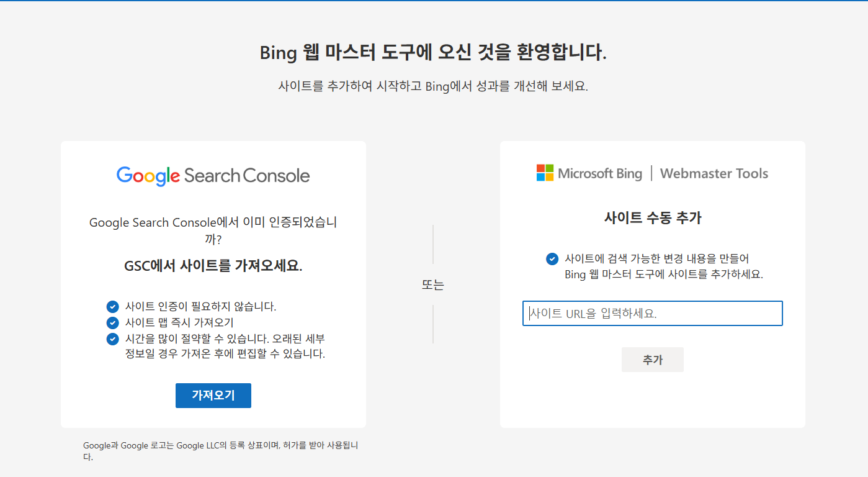This screenshot has height=477, width=868.
Task: Click checkmark next to "사이트 맵 즉시 가져오기"
Action: (x=112, y=322)
